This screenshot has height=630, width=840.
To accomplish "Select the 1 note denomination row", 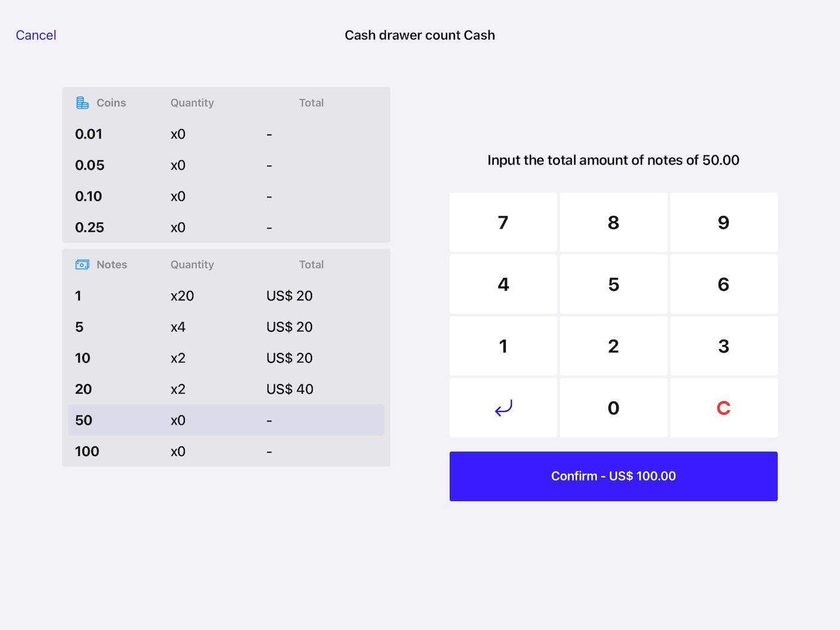I will click(x=226, y=296).
